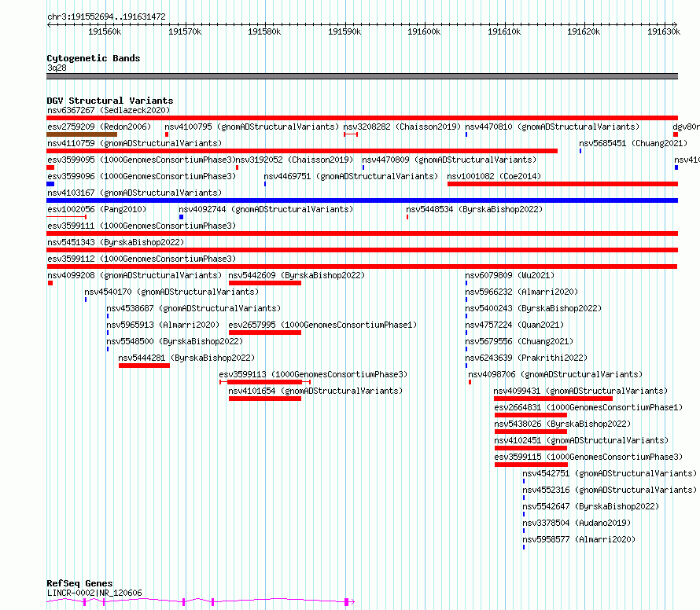Click esv3599095 1000Genomes variant label
700x610 pixels.
[142, 160]
